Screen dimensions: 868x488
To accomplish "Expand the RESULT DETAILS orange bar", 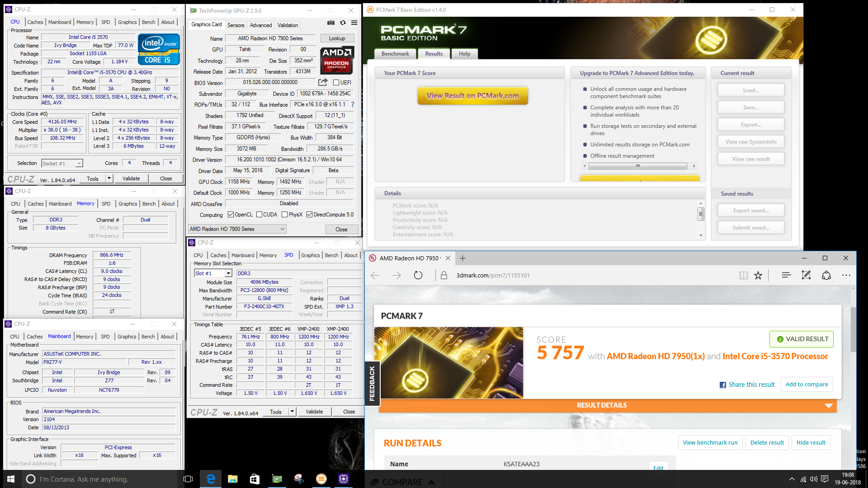I will (x=608, y=405).
